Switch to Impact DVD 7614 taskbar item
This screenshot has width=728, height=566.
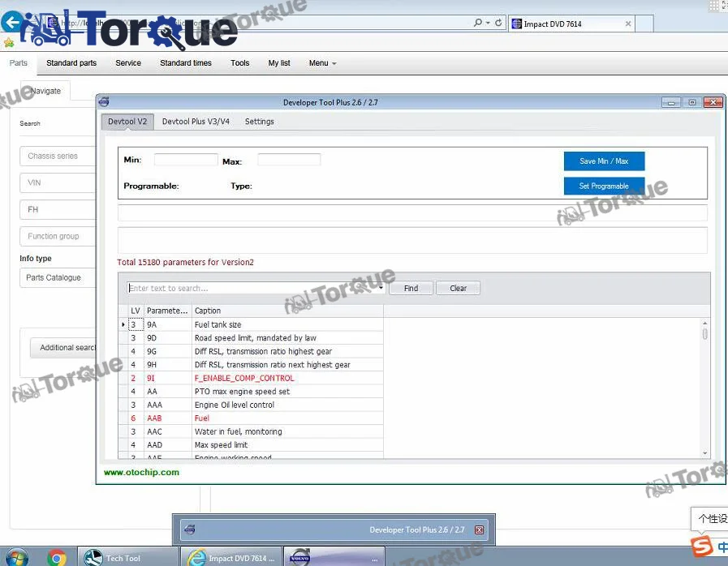click(x=230, y=558)
